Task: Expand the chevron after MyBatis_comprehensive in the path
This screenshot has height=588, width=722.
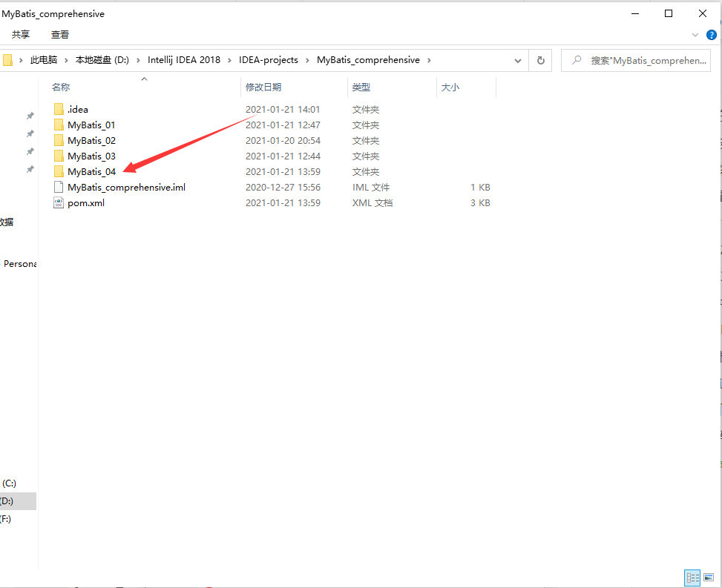Action: point(429,60)
